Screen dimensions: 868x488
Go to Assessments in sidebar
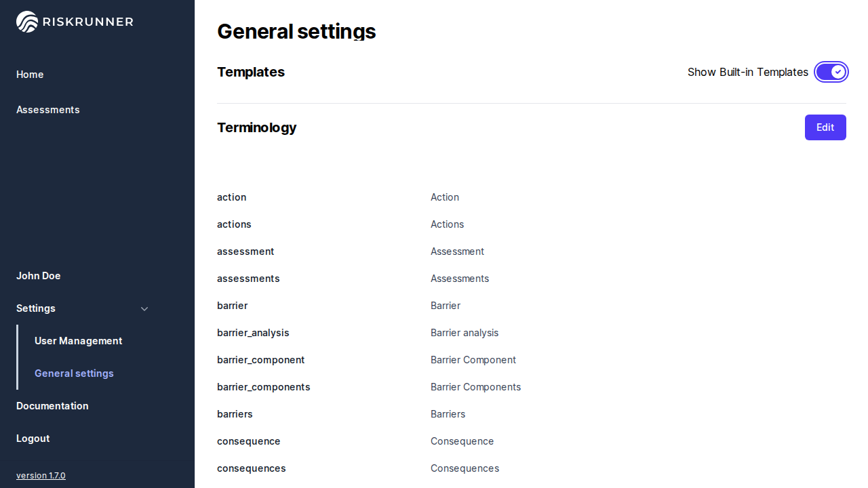tap(48, 110)
